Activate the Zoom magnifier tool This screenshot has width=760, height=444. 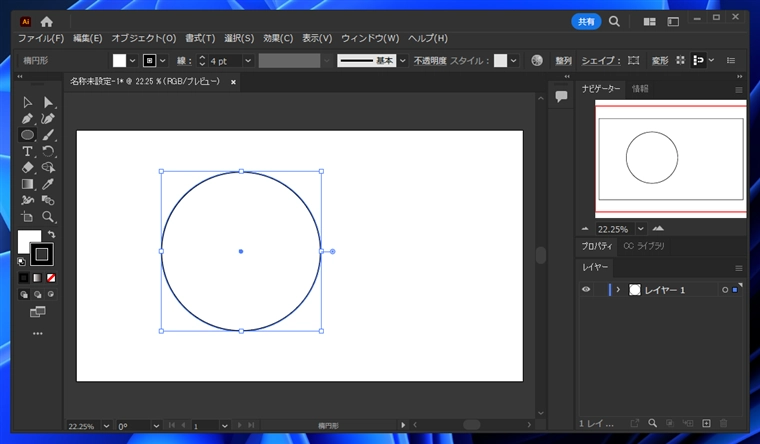[48, 216]
